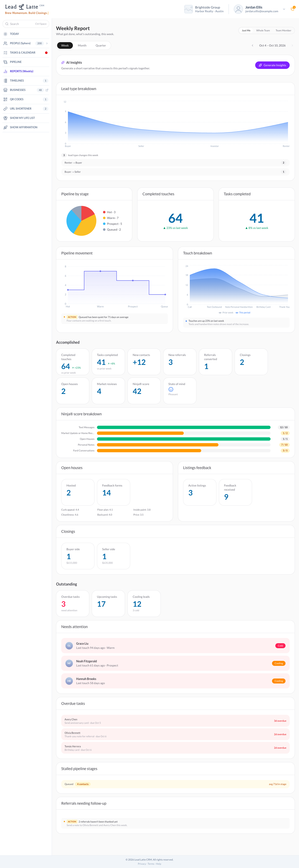Click the Businesses storefront icon
Viewport: 299px width, 868px height.
[x=5, y=90]
